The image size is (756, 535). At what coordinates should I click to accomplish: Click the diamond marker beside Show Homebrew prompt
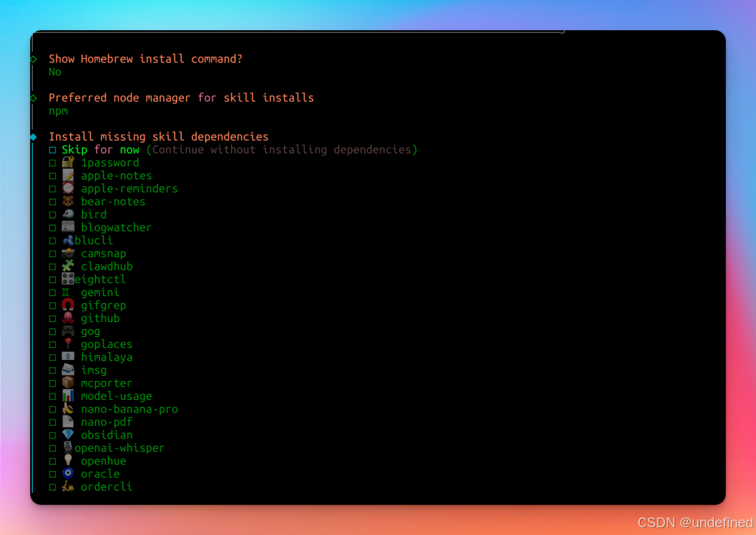tap(34, 60)
